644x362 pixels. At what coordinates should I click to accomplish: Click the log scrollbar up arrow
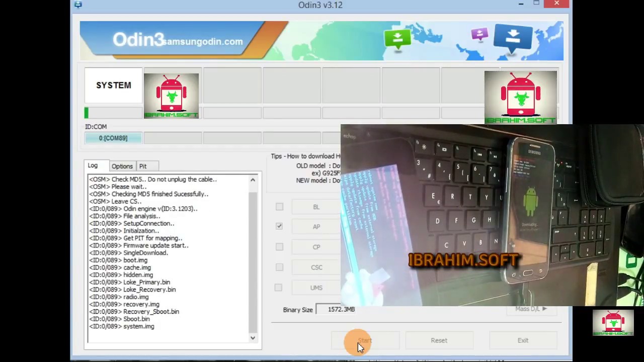(x=253, y=179)
